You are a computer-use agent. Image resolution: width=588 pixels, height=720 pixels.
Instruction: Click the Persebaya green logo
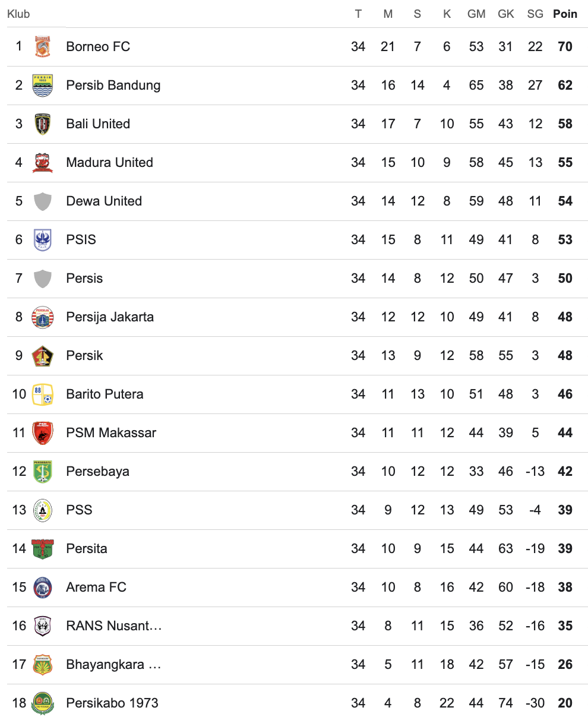(43, 472)
